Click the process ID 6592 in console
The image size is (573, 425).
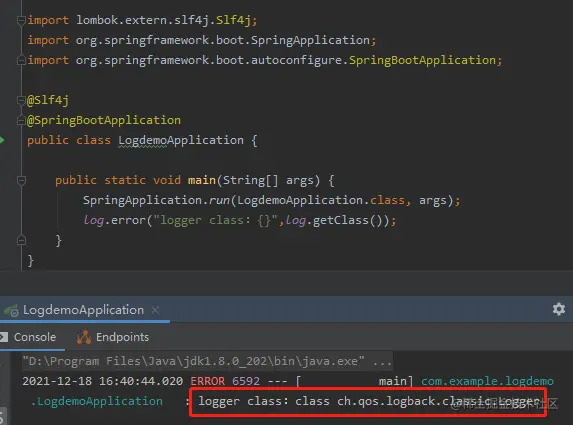(x=246, y=381)
